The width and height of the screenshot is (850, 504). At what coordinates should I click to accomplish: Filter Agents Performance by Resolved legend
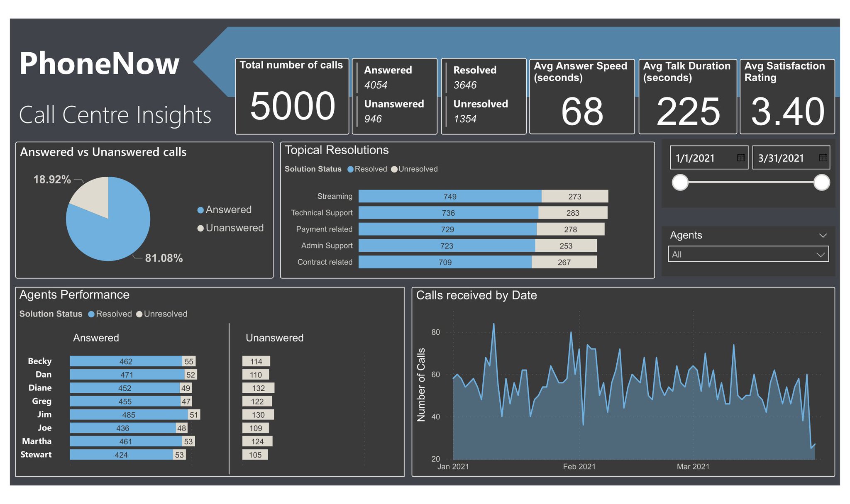pos(110,314)
